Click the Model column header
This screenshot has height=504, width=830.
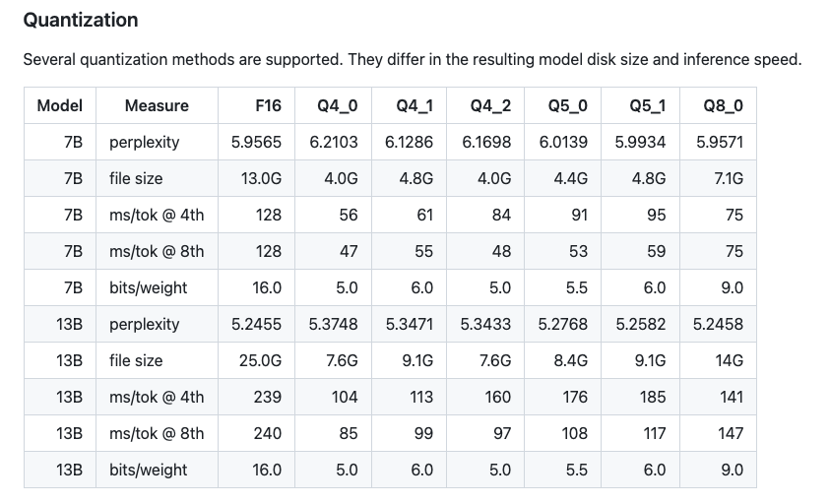59,105
